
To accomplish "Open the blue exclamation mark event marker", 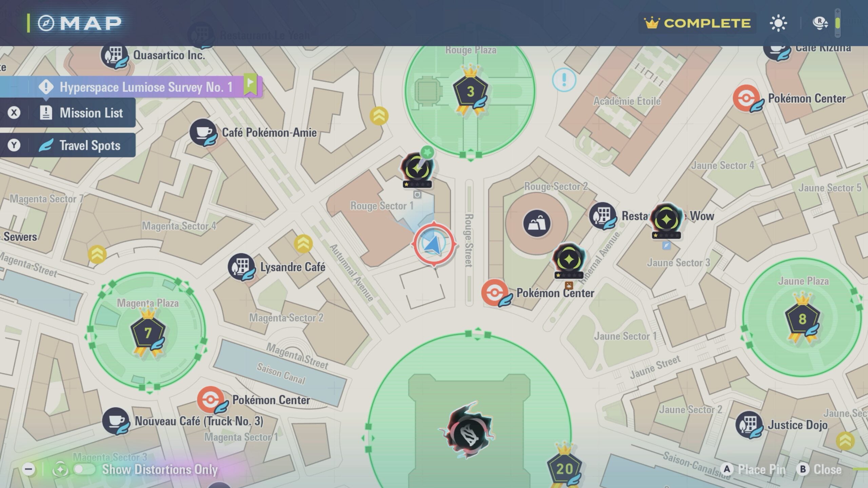I will [x=564, y=80].
